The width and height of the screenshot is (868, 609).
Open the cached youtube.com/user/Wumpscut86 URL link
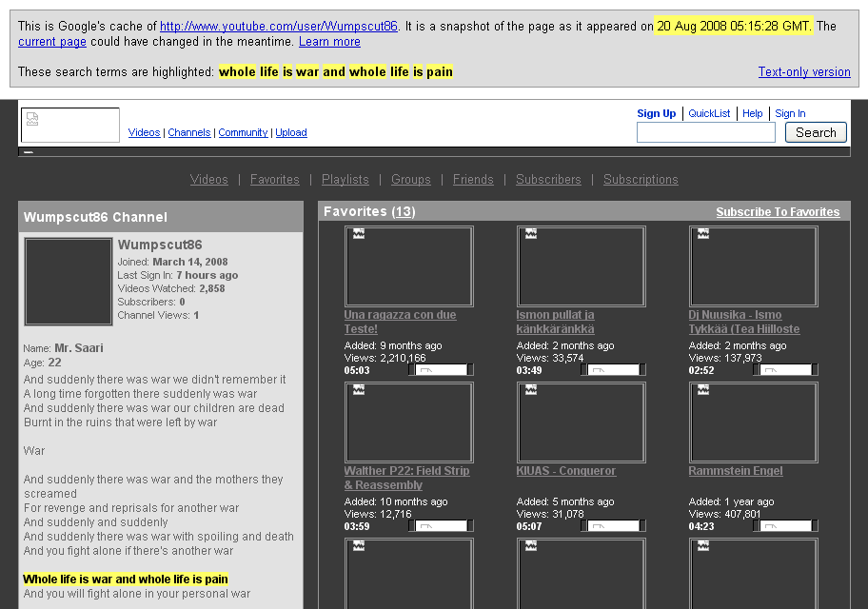[279, 26]
